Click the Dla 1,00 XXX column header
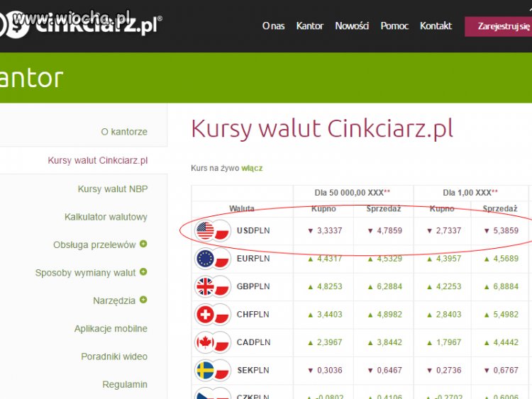The image size is (532, 399). 470,193
